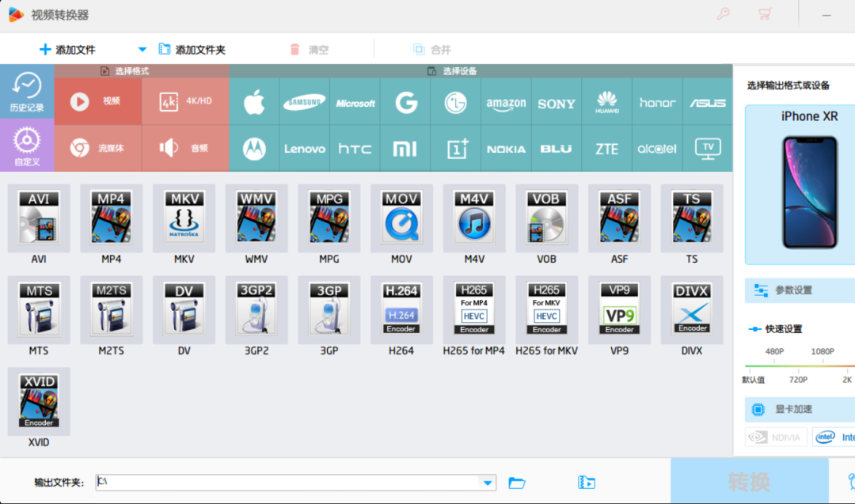Open HTC device presets
The height and width of the screenshot is (504, 855).
[355, 148]
